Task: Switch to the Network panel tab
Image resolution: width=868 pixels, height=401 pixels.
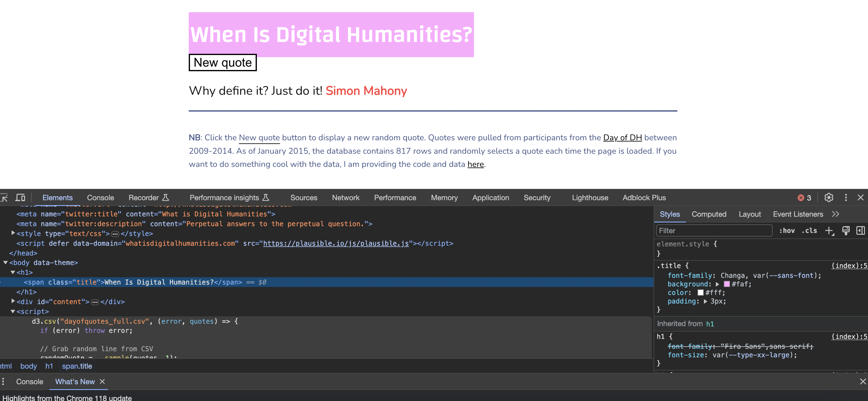Action: point(345,198)
